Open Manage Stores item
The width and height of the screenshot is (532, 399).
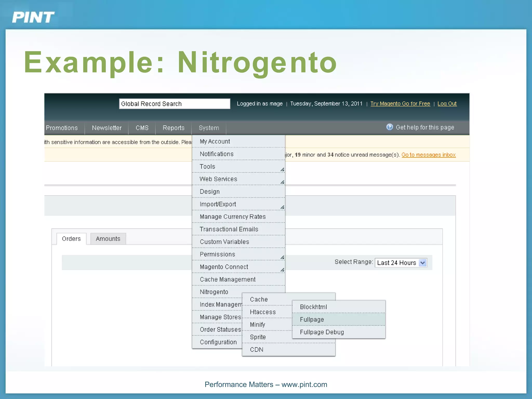point(217,317)
